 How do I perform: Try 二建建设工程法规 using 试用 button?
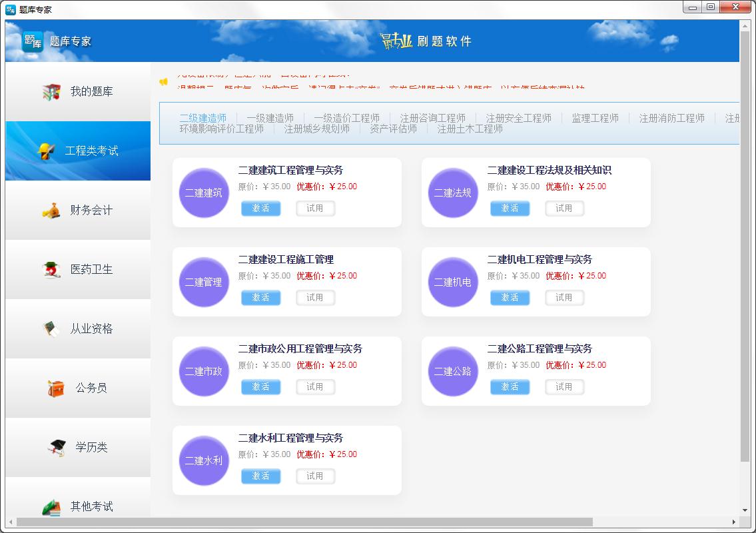[564, 208]
